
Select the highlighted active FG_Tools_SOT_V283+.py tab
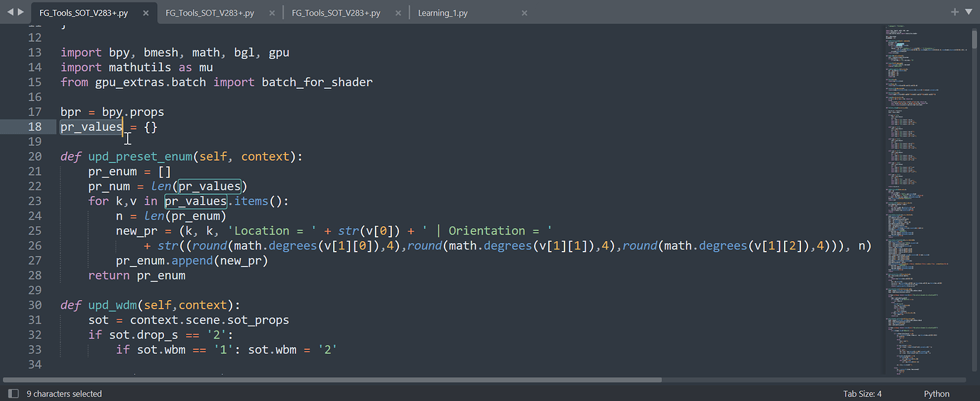pos(93,13)
